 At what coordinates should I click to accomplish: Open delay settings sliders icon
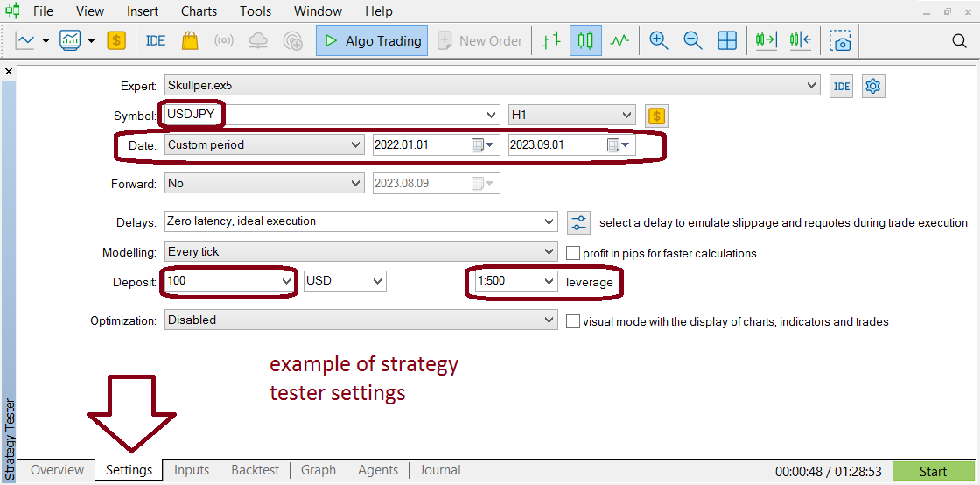coord(579,221)
